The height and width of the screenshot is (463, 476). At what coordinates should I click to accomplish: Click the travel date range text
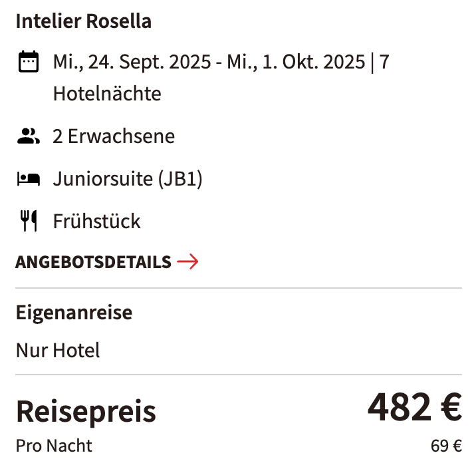click(209, 62)
